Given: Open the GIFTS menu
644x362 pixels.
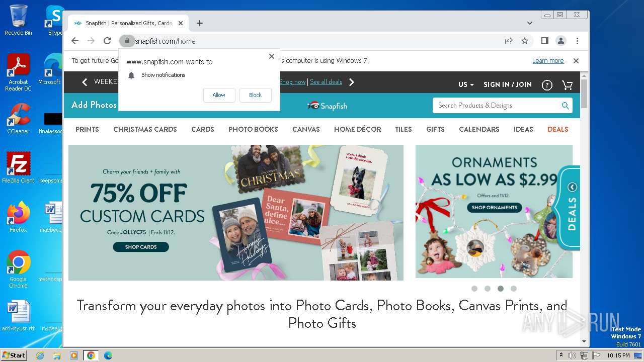Looking at the screenshot, I should point(435,129).
